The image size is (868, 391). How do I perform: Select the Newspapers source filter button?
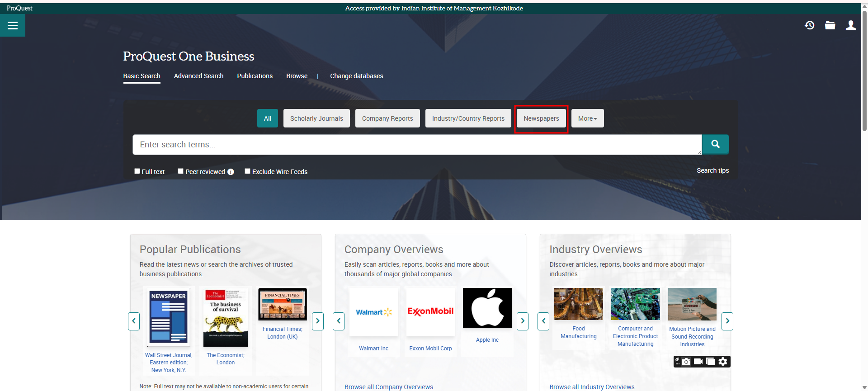point(541,118)
